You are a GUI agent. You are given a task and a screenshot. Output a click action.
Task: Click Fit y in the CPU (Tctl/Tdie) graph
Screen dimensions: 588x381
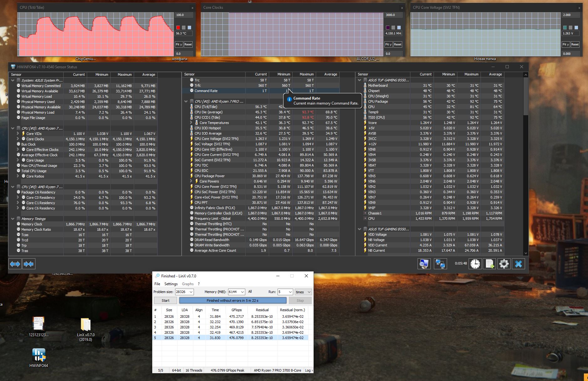[x=179, y=44]
